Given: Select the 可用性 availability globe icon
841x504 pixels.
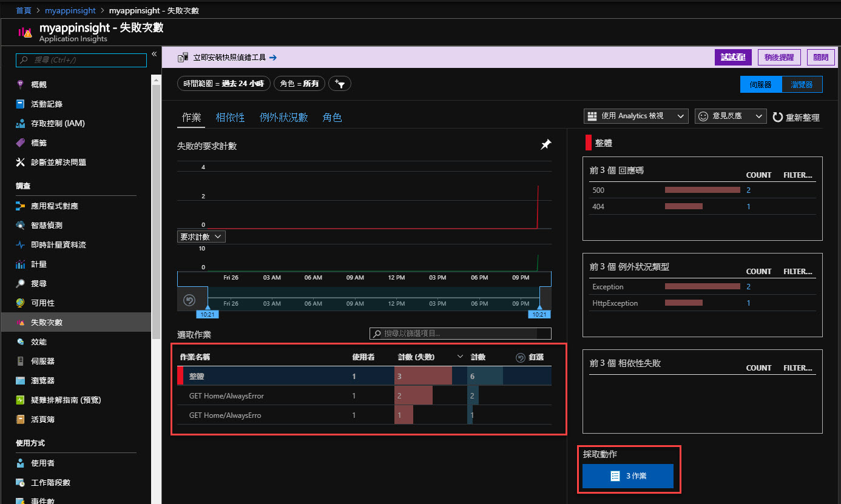Looking at the screenshot, I should 21,303.
